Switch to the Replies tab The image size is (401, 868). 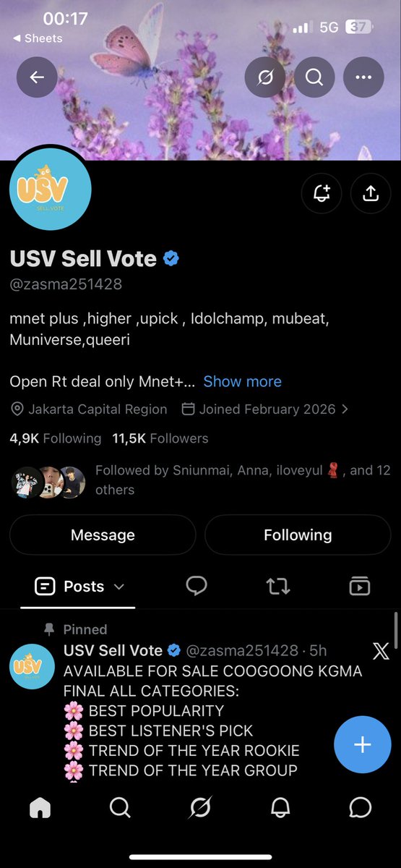click(197, 586)
